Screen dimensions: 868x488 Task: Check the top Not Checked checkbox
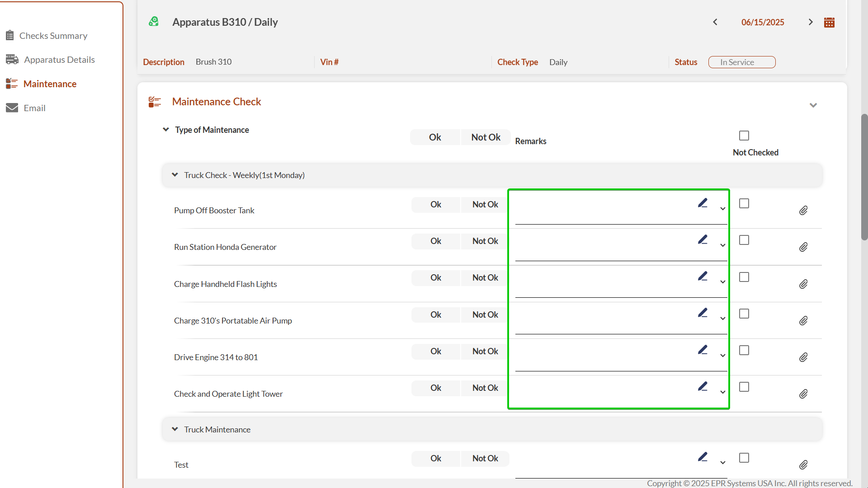(x=744, y=136)
